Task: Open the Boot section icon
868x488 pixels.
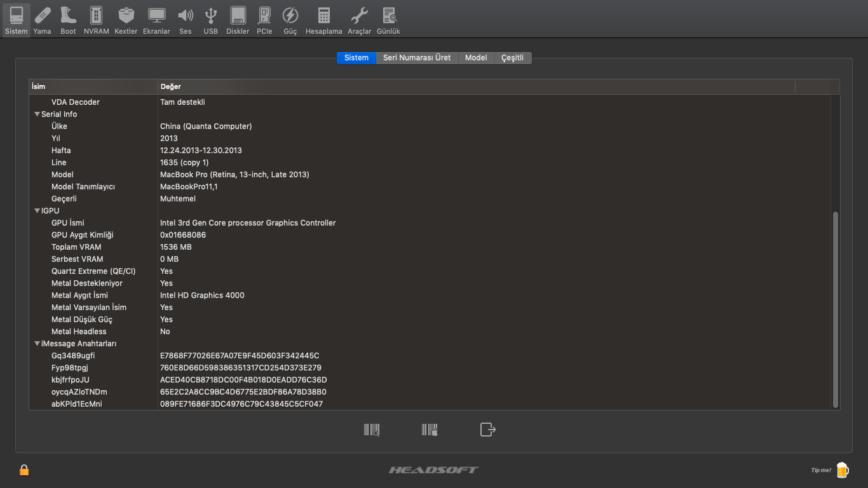Action: [68, 20]
